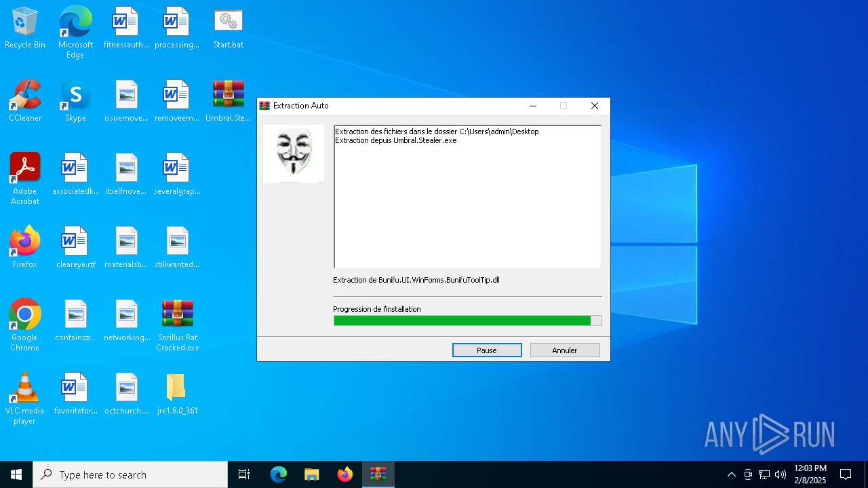Open the jre1.8.0_361 folder icon

click(x=177, y=394)
